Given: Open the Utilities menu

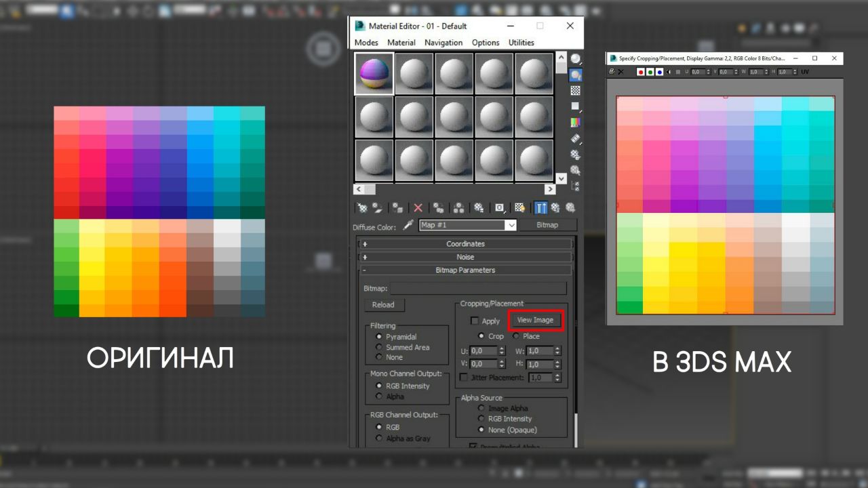Looking at the screenshot, I should coord(521,42).
